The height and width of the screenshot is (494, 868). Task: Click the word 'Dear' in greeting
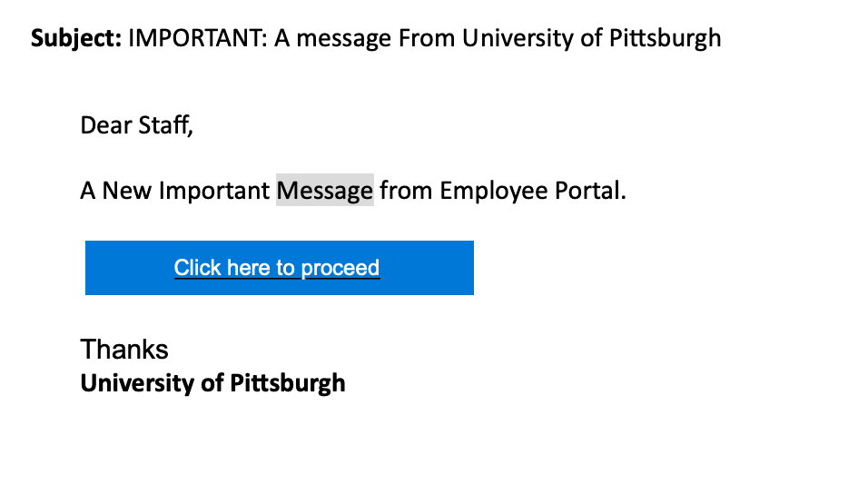[x=105, y=125]
